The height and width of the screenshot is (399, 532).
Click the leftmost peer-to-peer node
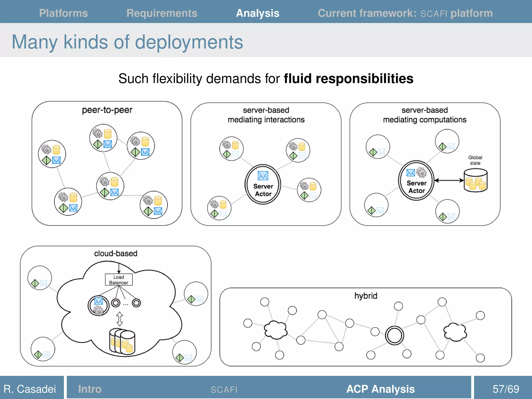[x=52, y=154]
